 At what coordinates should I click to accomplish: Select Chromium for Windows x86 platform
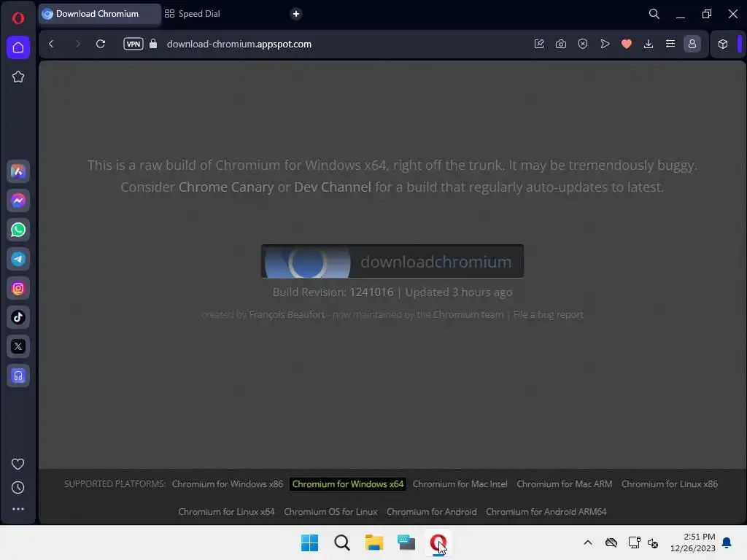pyautogui.click(x=228, y=484)
